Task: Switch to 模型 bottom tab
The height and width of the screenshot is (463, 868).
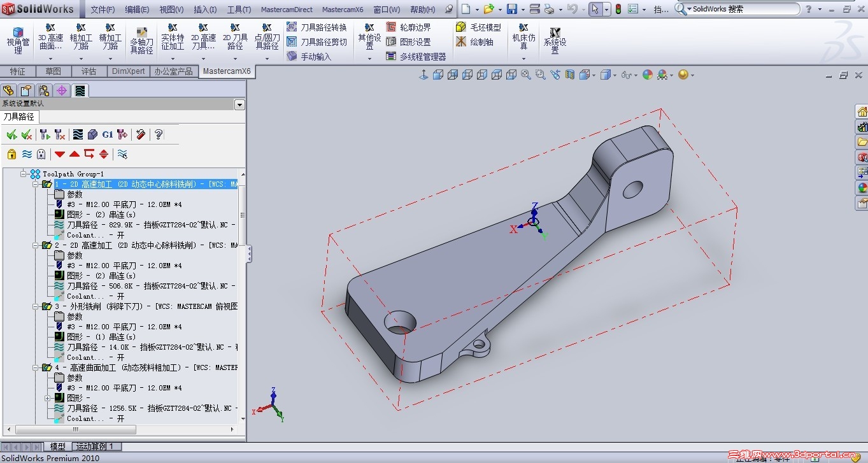Action: 57,447
